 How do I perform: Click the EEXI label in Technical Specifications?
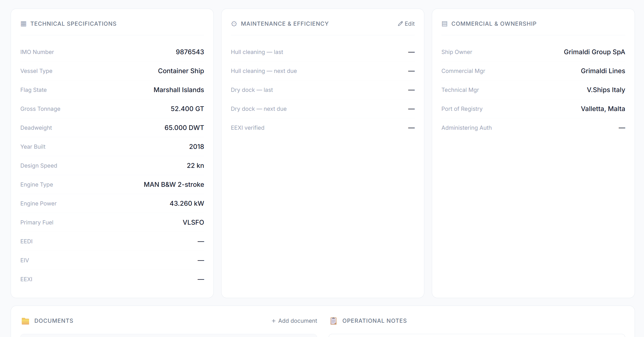(26, 279)
